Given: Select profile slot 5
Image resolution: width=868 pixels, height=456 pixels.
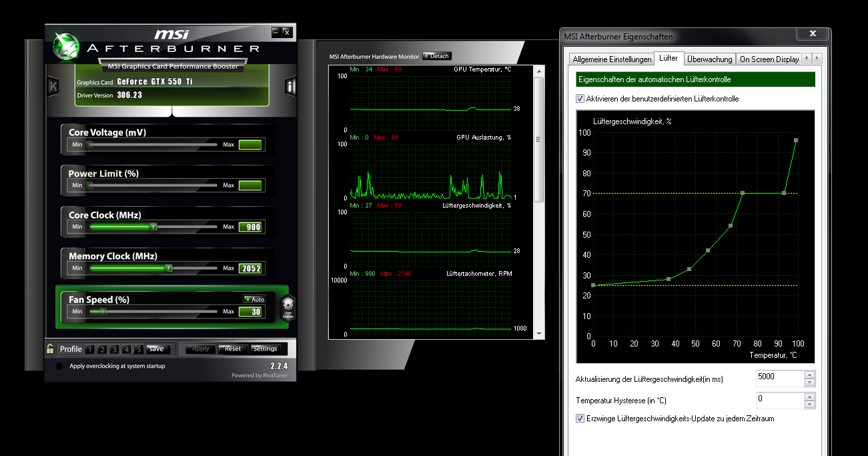Looking at the screenshot, I should [138, 349].
